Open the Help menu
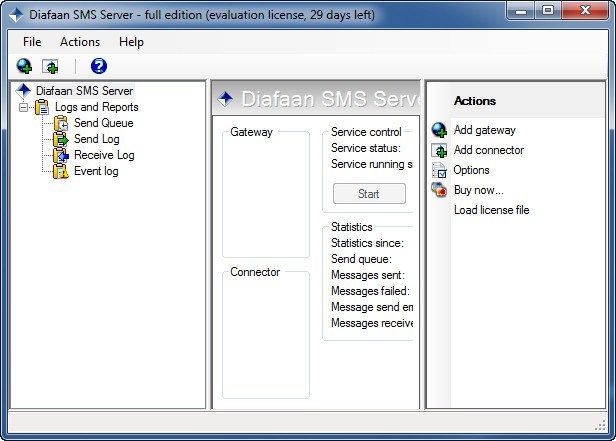The height and width of the screenshot is (441, 616). click(x=131, y=42)
